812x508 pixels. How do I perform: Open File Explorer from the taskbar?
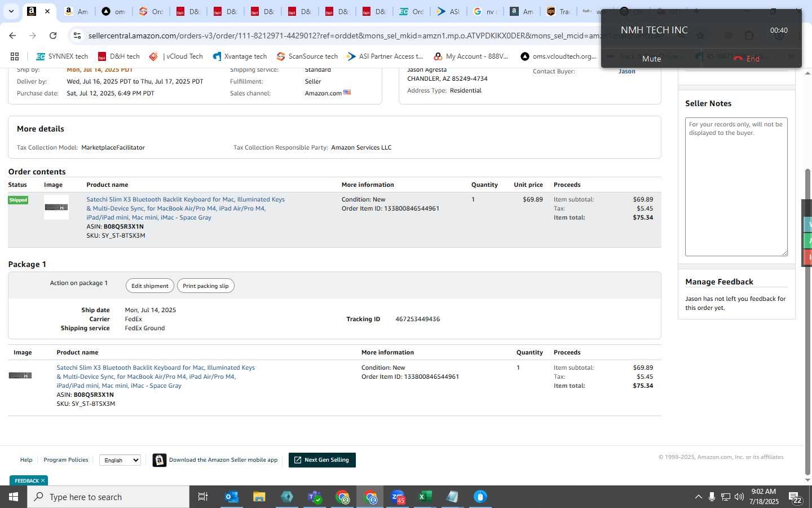(259, 497)
